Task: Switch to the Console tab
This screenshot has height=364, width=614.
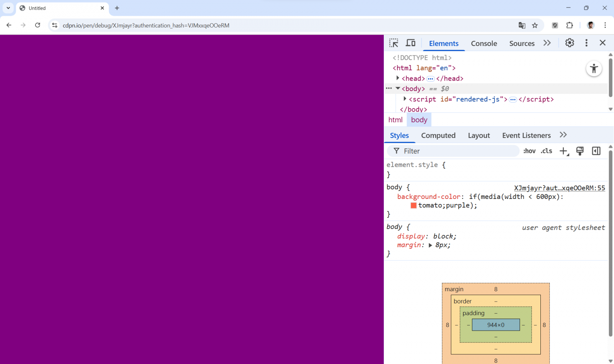Action: coord(484,43)
